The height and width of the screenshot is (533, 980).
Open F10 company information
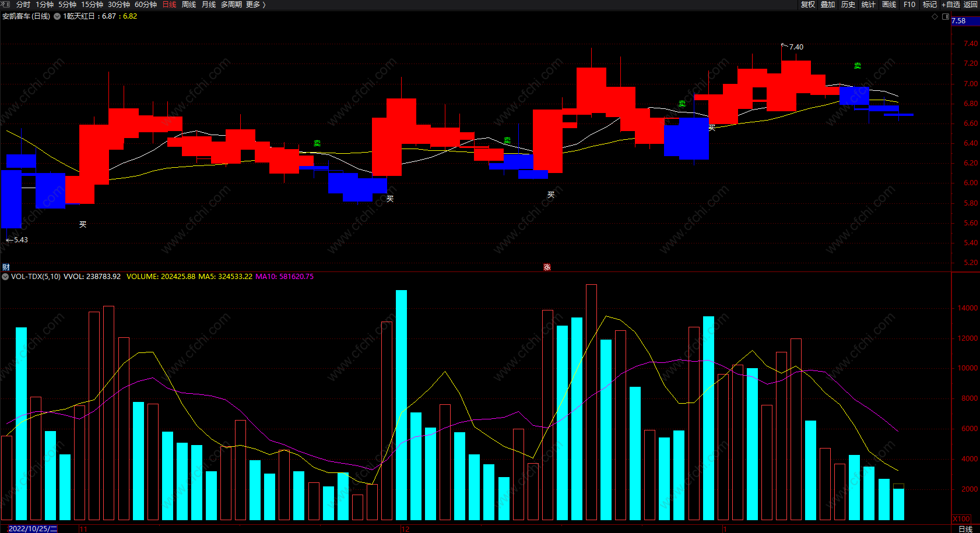click(909, 5)
